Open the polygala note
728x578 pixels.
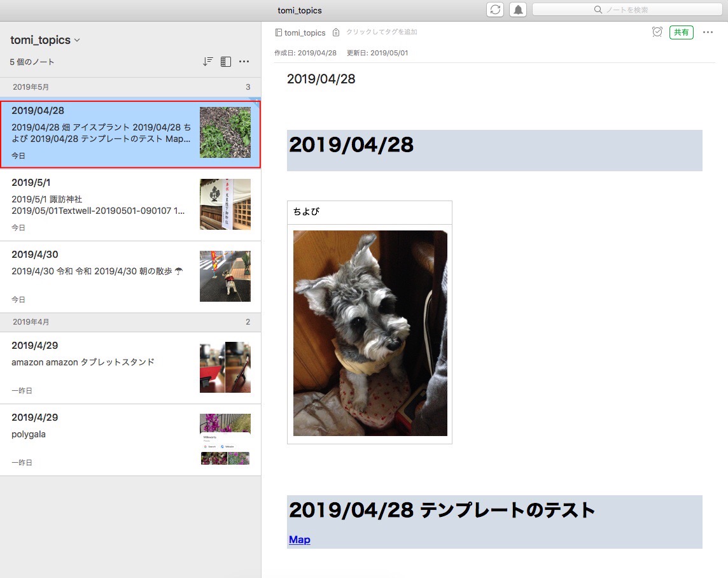click(x=130, y=440)
